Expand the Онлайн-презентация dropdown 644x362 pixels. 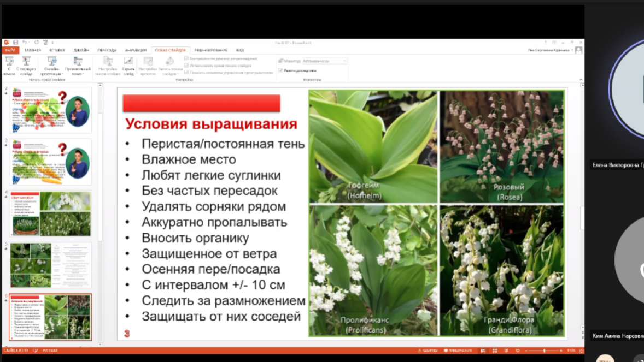tap(52, 74)
